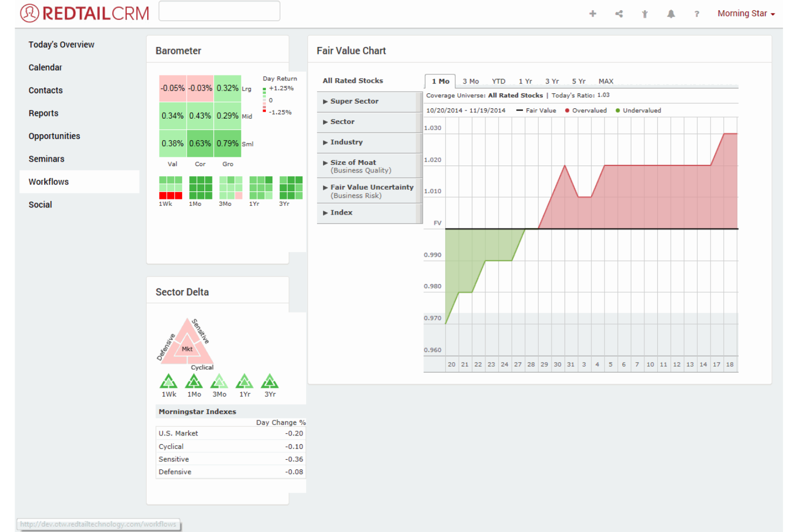Open the Reports page
The image size is (798, 532).
pos(43,113)
